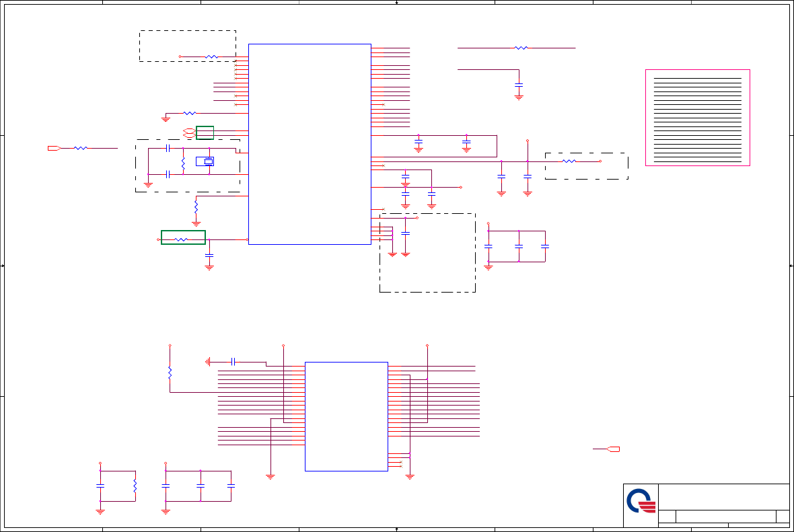This screenshot has height=532, width=794.
Task: Select the large blue main IC body
Action: pyautogui.click(x=310, y=144)
